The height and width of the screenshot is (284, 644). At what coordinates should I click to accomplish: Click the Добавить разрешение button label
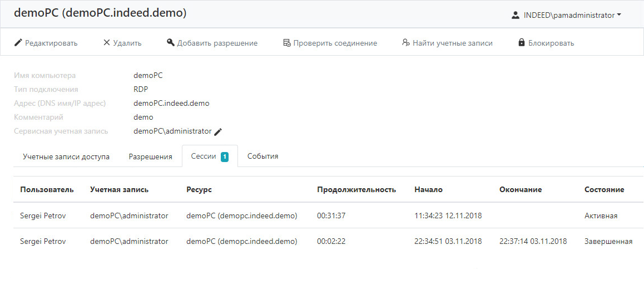(x=217, y=43)
